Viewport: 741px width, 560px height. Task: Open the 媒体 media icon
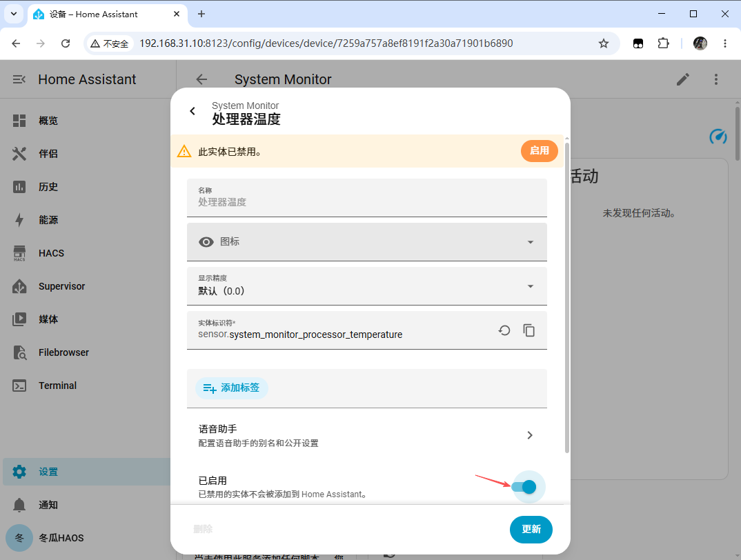click(19, 319)
